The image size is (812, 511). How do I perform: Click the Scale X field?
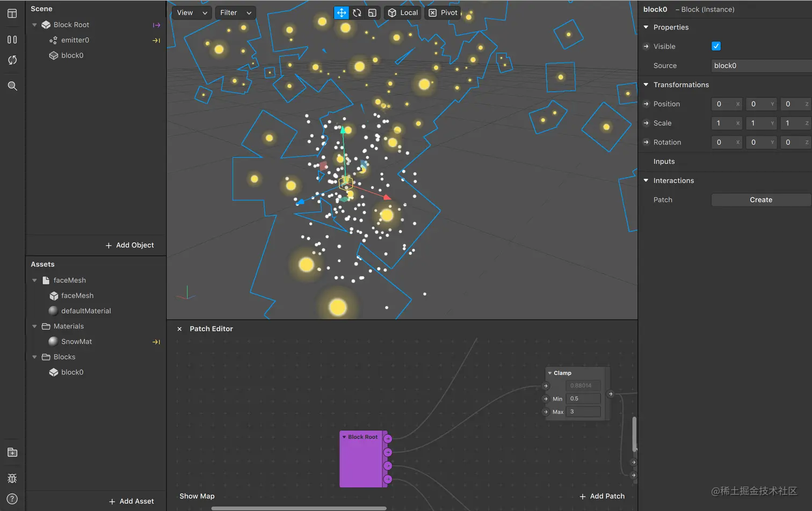pyautogui.click(x=727, y=123)
